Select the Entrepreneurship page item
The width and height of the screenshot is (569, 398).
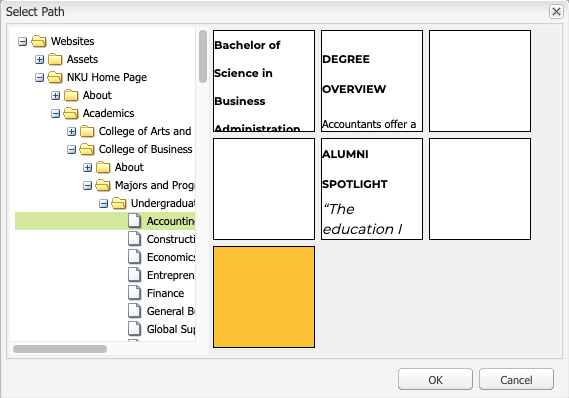171,275
